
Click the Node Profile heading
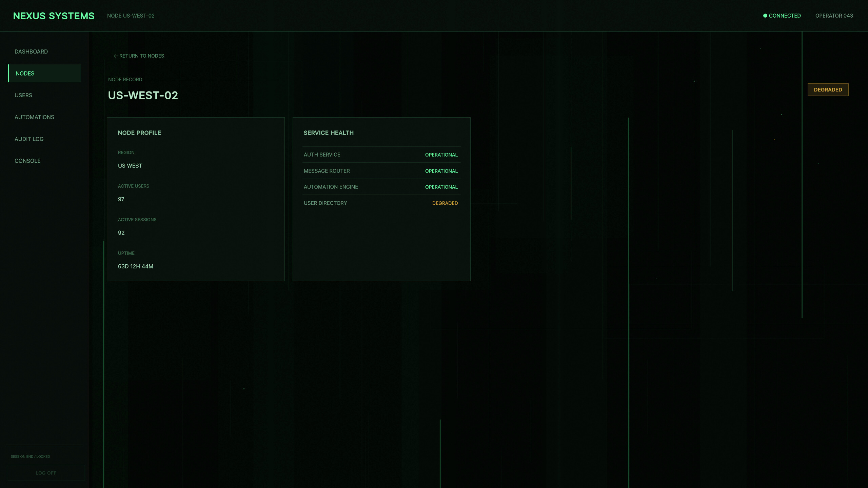tap(139, 133)
